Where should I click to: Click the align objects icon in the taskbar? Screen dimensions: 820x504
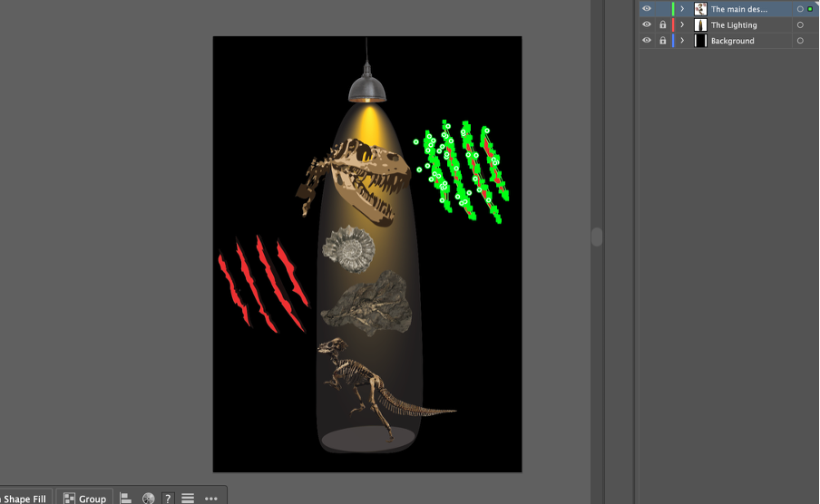pos(126,499)
